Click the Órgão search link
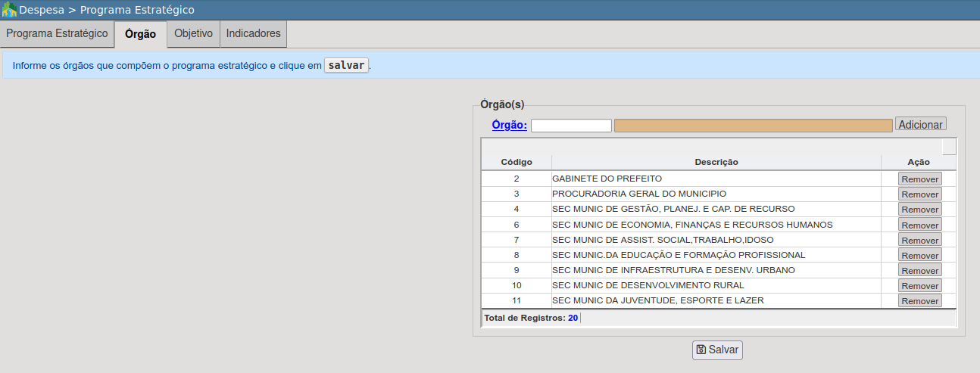Image resolution: width=980 pixels, height=373 pixels. [509, 125]
